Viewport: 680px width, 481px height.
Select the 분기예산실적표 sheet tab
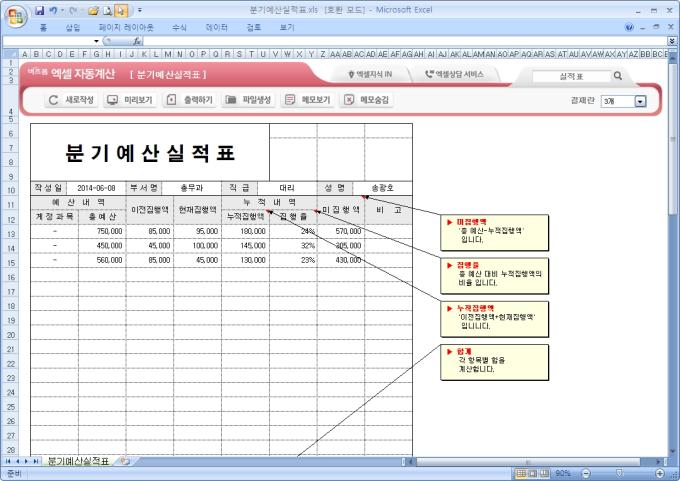tap(78, 461)
